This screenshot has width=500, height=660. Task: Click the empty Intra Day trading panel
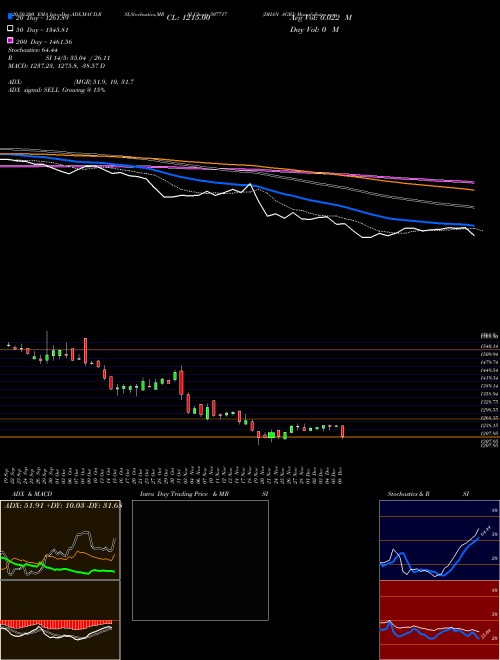coord(200,560)
